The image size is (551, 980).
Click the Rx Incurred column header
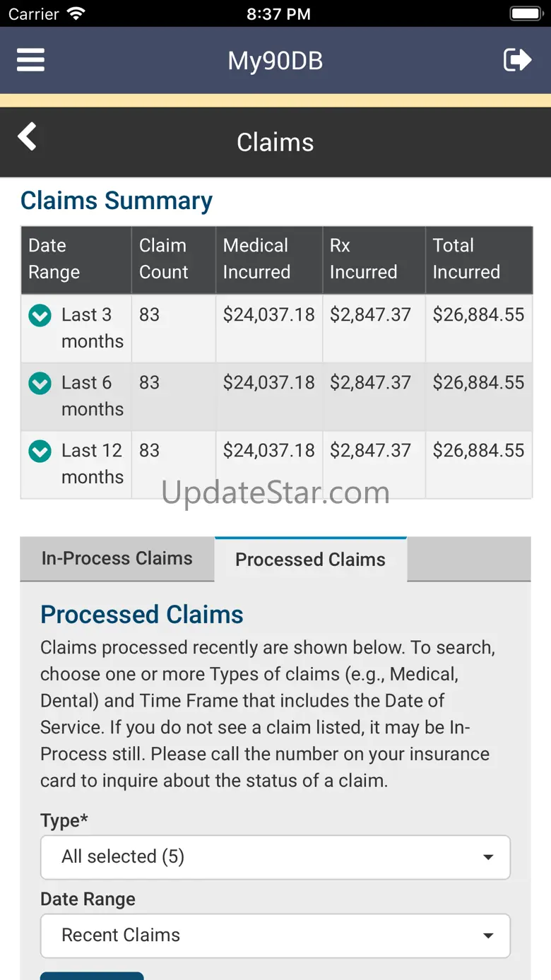[373, 259]
